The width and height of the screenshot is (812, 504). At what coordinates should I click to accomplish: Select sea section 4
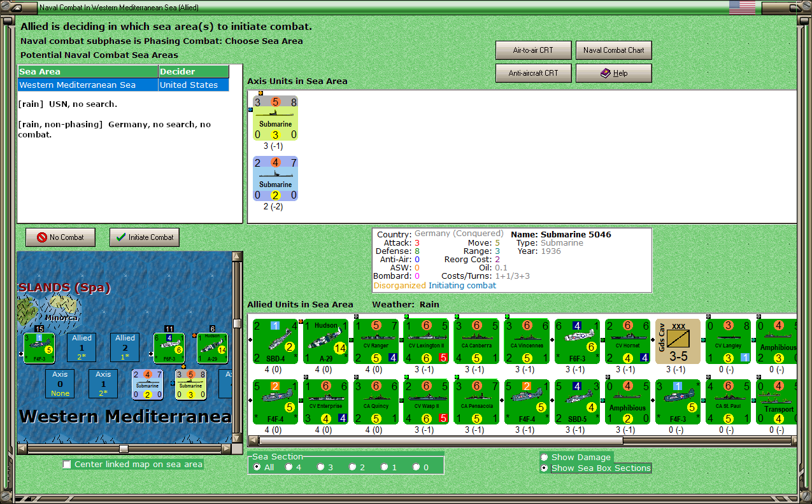coord(293,467)
